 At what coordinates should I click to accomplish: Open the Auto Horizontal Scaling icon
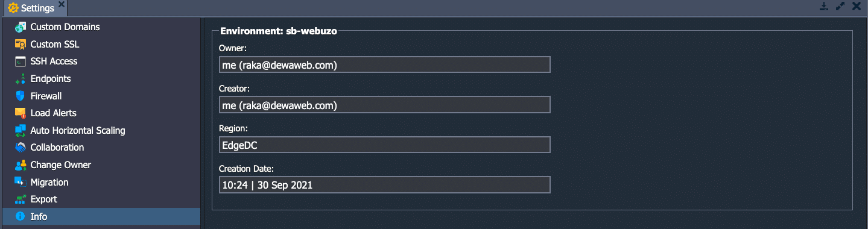click(x=21, y=130)
